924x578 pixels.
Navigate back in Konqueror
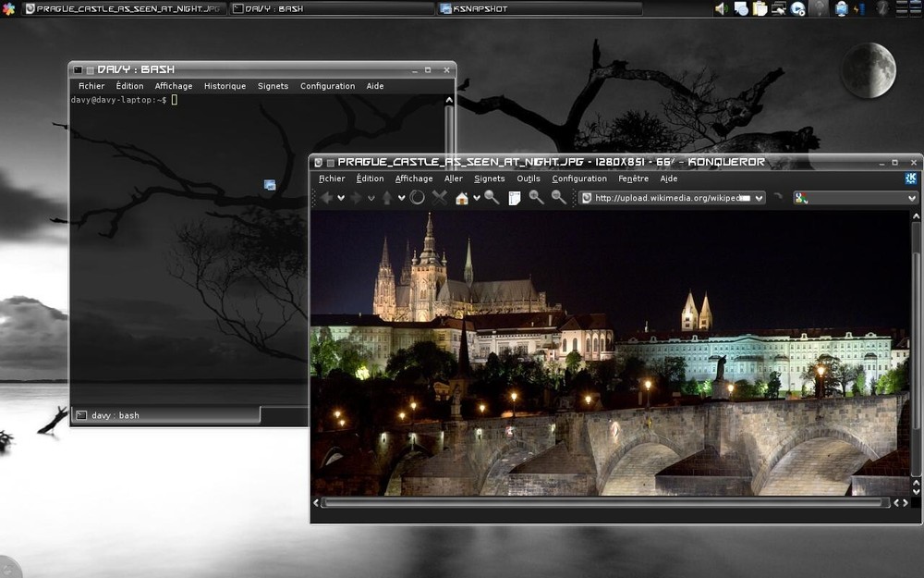(327, 197)
